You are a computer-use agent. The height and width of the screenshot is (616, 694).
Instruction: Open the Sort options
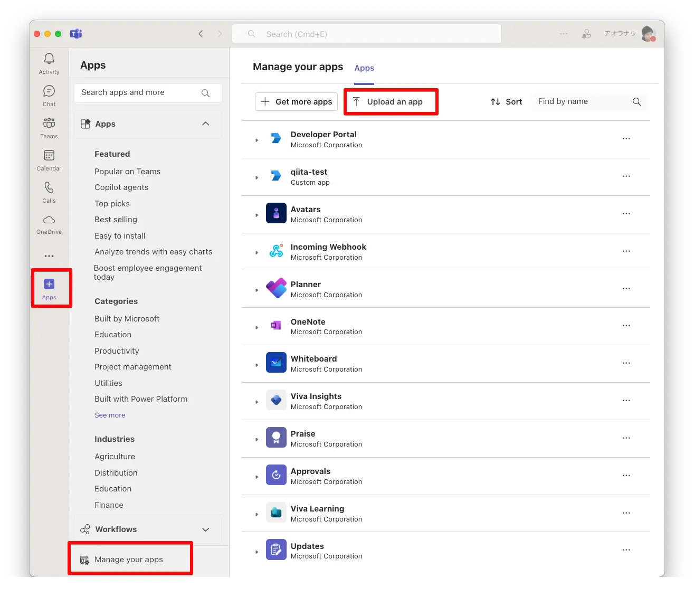click(506, 102)
